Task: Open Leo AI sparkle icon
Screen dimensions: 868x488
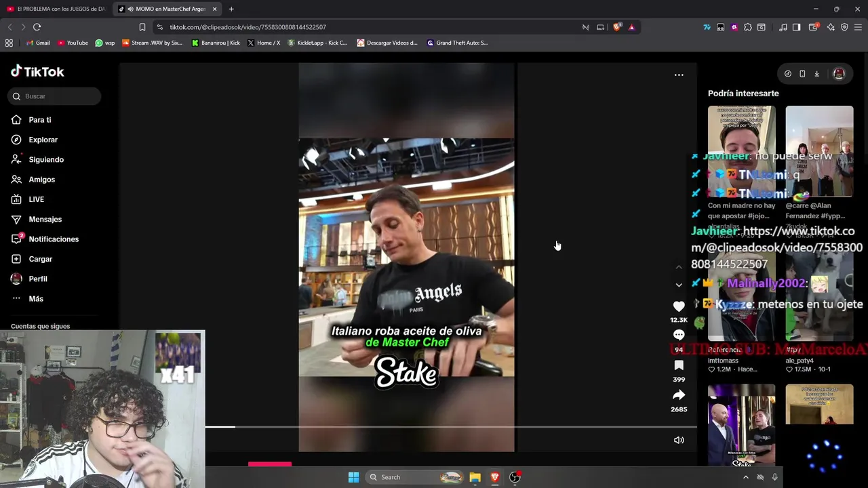Action: tap(831, 27)
